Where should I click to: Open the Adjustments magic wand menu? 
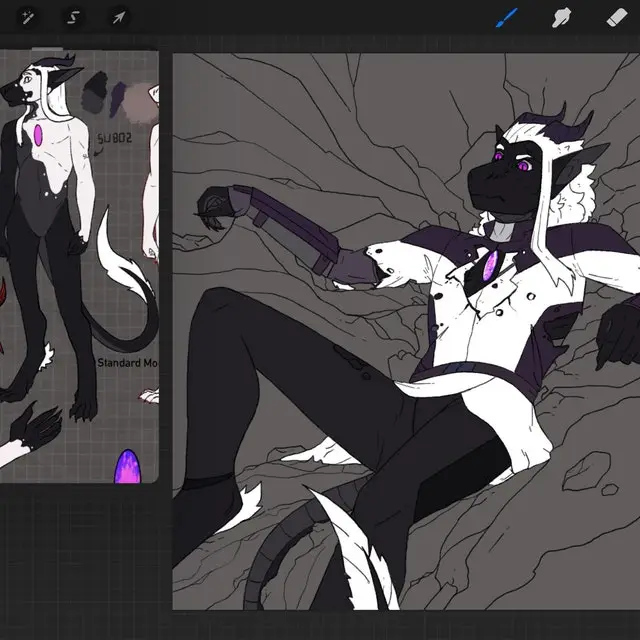28,18
